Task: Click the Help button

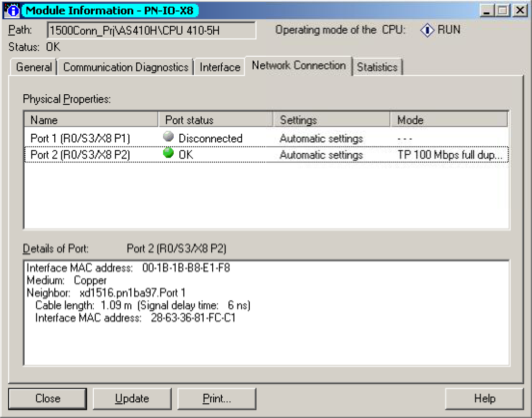Action: (x=484, y=398)
